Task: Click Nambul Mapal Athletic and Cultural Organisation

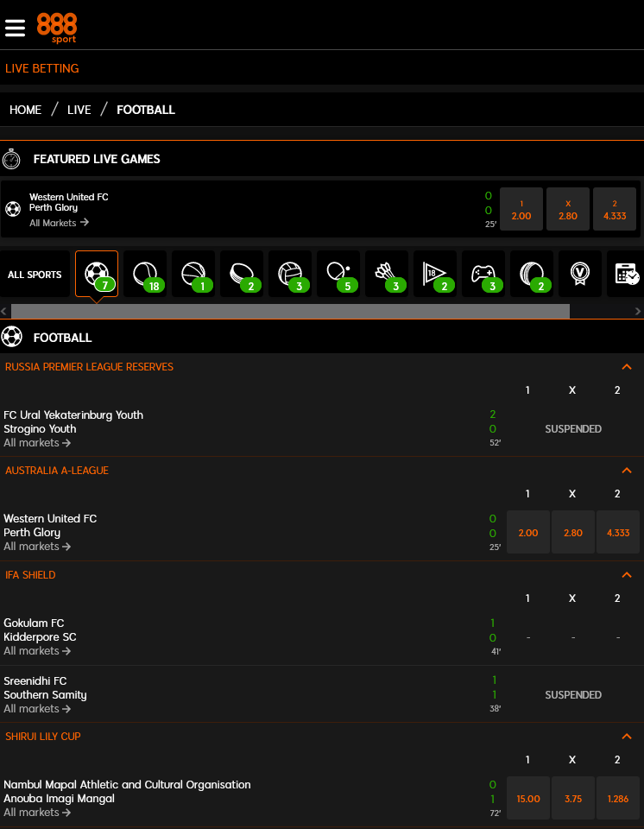Action: click(x=128, y=785)
